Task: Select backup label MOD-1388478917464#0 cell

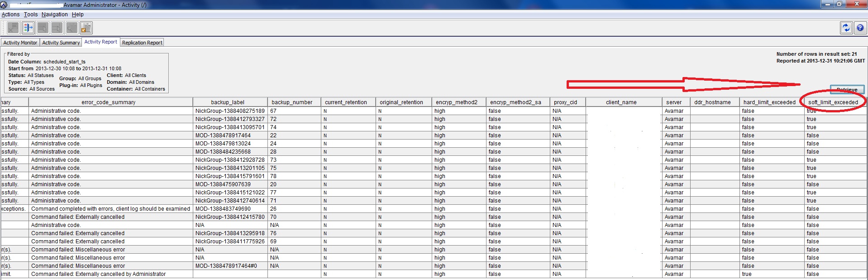Action: [x=230, y=266]
